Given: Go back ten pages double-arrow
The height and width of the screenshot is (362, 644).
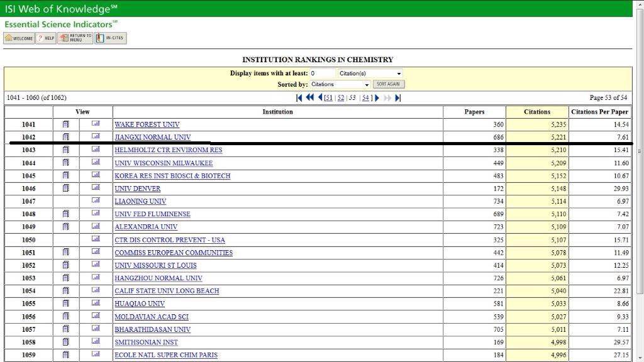Looking at the screenshot, I should point(309,98).
